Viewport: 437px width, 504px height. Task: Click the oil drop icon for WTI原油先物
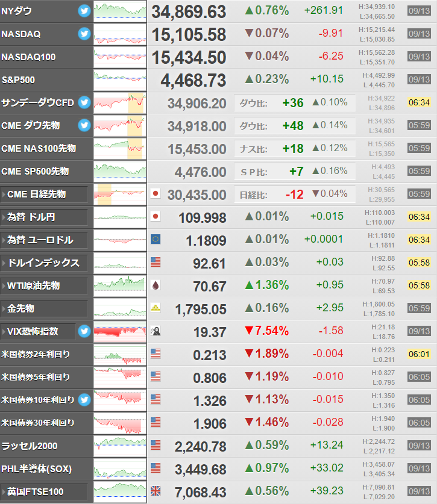[156, 285]
